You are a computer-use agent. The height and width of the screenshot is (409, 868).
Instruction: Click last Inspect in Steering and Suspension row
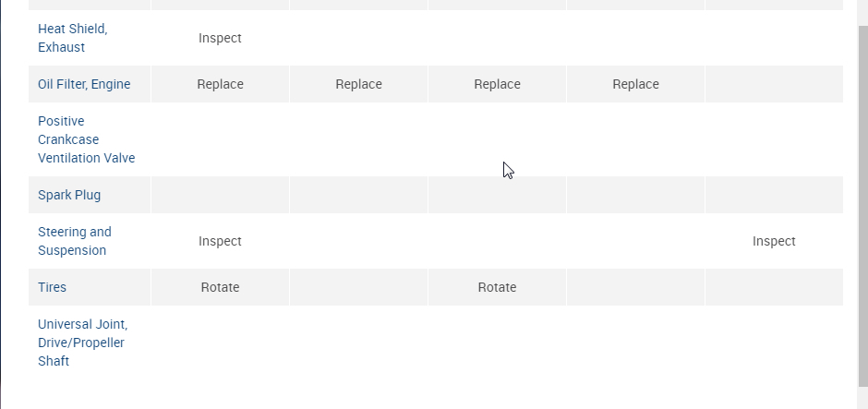pos(774,241)
